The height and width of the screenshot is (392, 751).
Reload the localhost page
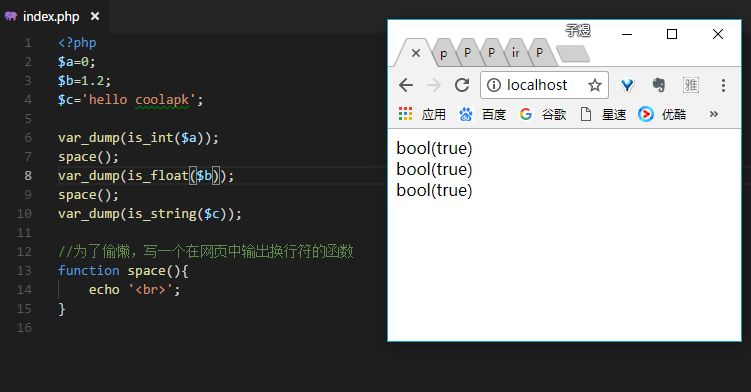462,85
